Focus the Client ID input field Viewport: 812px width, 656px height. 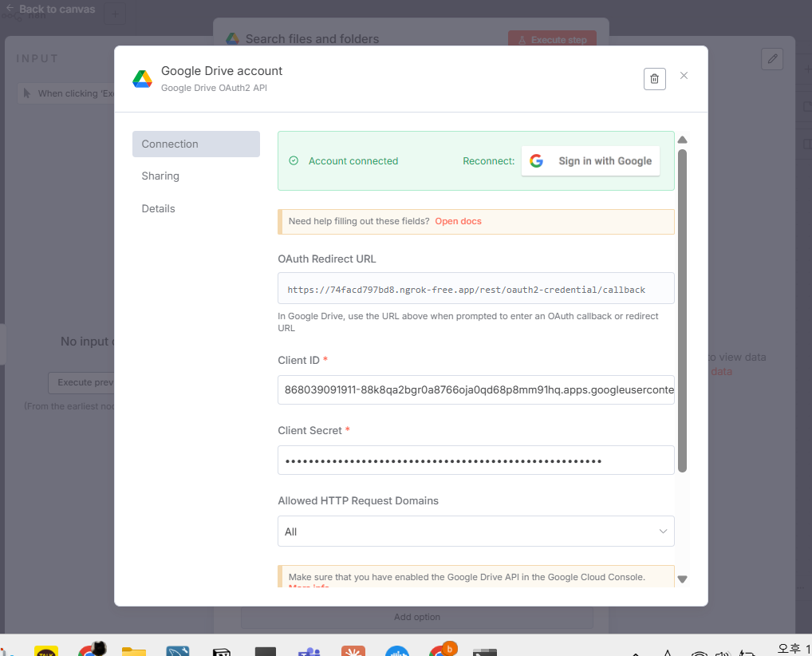tap(476, 389)
